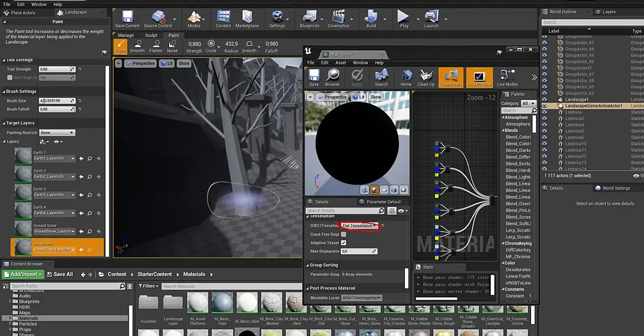This screenshot has width=644, height=336.
Task: Click Home icon in material editor
Action: coord(406,78)
